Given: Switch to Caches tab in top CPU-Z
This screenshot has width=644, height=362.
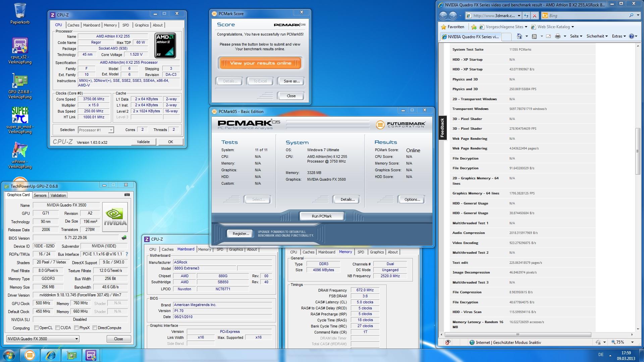Looking at the screenshot, I should (x=73, y=25).
